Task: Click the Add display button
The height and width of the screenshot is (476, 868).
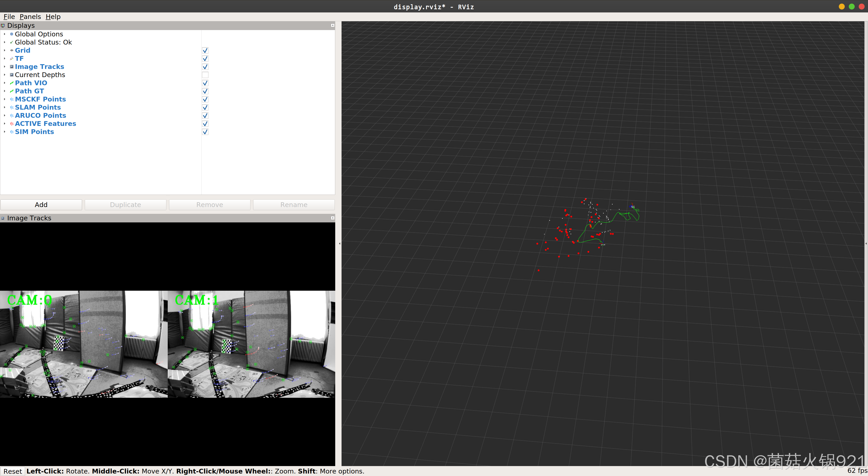Action: (x=41, y=205)
